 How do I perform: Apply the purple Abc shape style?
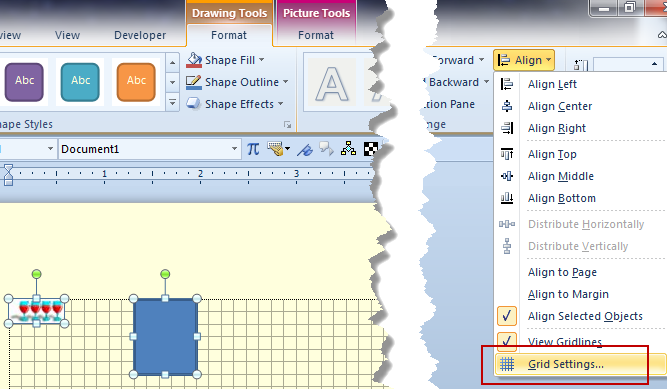[24, 82]
